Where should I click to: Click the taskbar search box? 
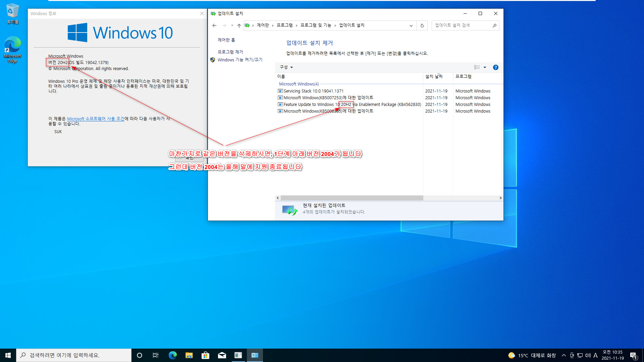74,355
